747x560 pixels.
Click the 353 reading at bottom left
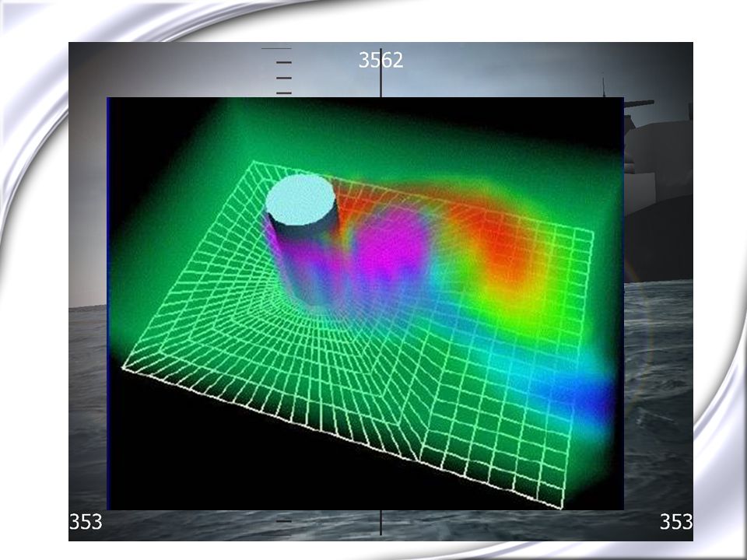(x=86, y=521)
